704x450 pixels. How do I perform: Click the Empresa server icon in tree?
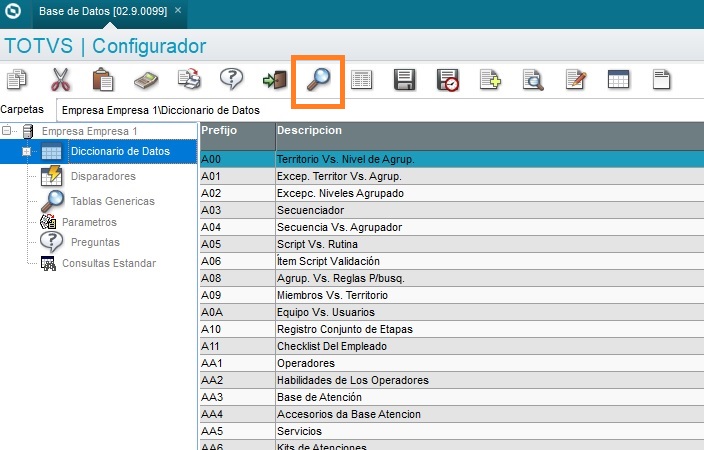[28, 131]
